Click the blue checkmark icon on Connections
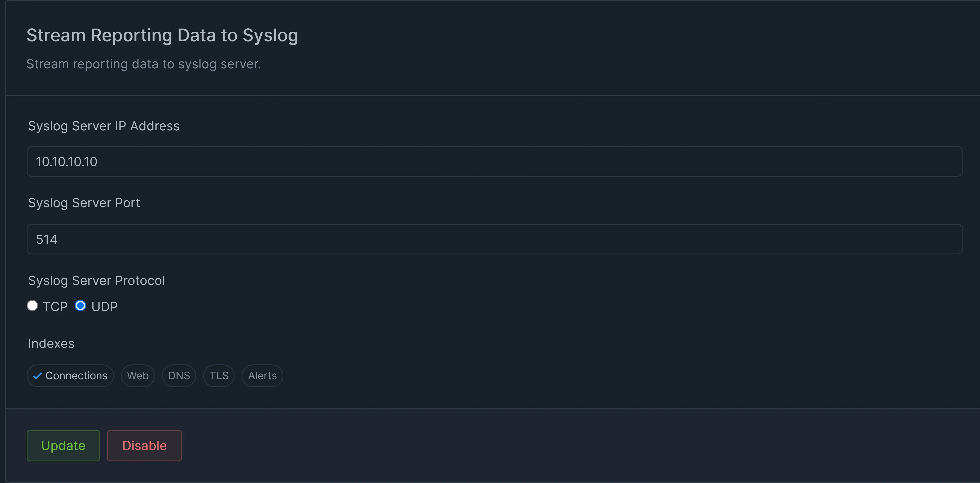Viewport: 980px width, 483px height. coord(37,376)
